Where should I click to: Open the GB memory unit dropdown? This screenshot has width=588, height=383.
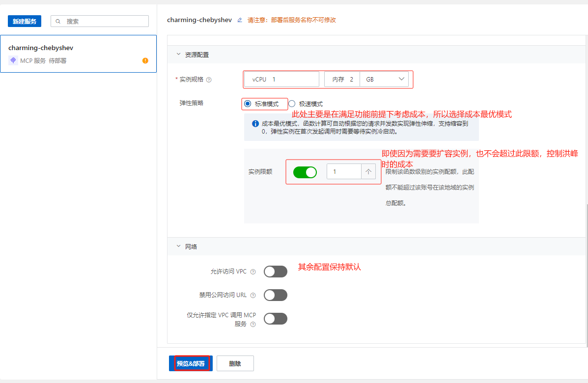click(x=384, y=79)
